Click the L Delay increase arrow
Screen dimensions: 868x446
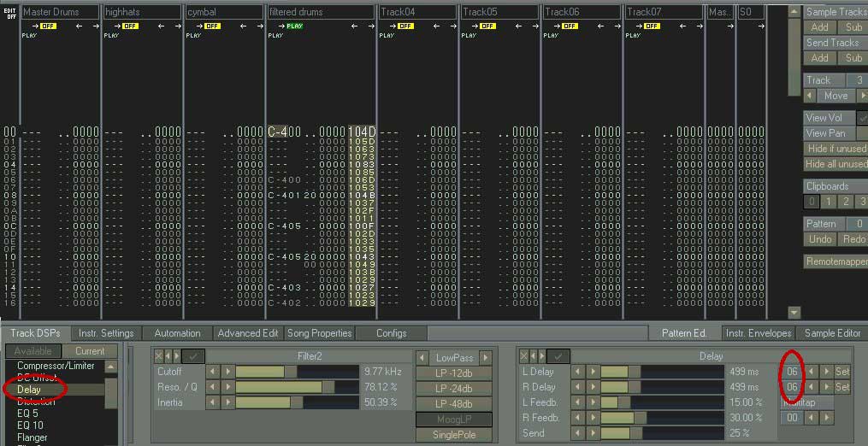tap(592, 372)
